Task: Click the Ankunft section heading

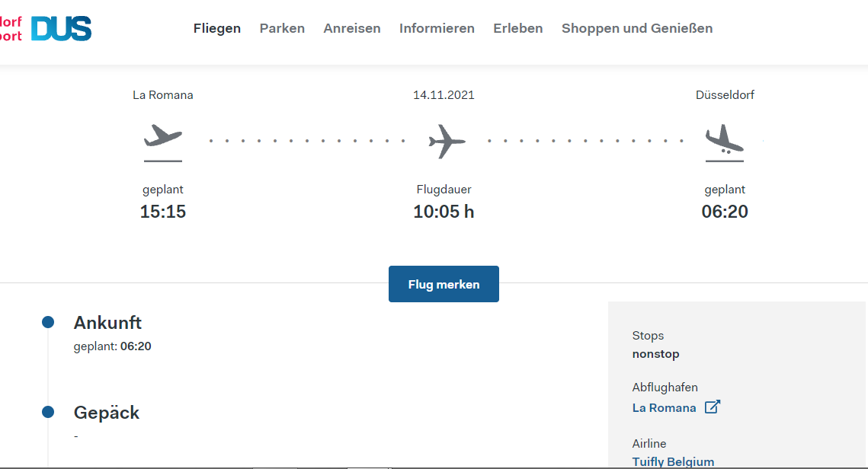Action: point(107,323)
